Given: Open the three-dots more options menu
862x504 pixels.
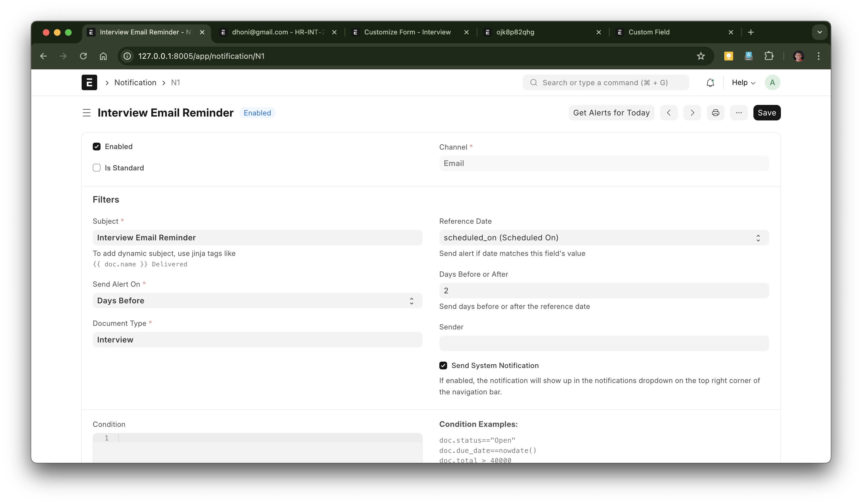Looking at the screenshot, I should point(739,113).
